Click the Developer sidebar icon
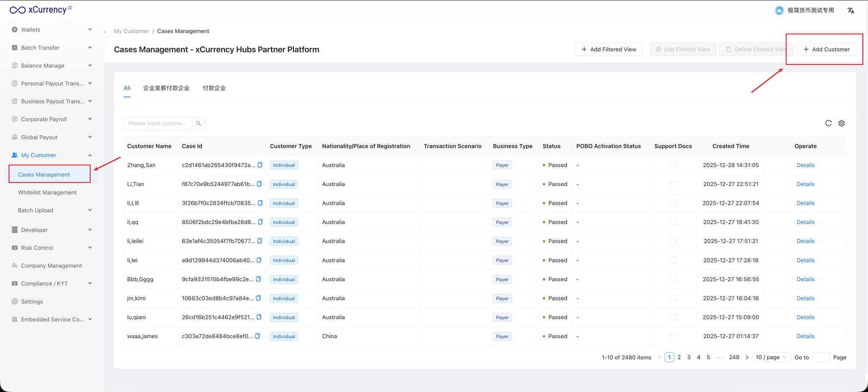The width and height of the screenshot is (868, 392). pos(15,230)
